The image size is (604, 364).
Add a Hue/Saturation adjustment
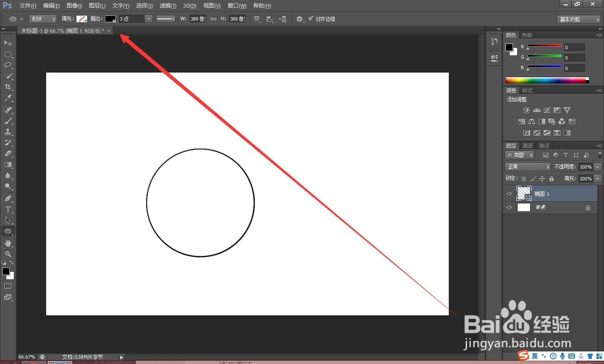[x=521, y=122]
